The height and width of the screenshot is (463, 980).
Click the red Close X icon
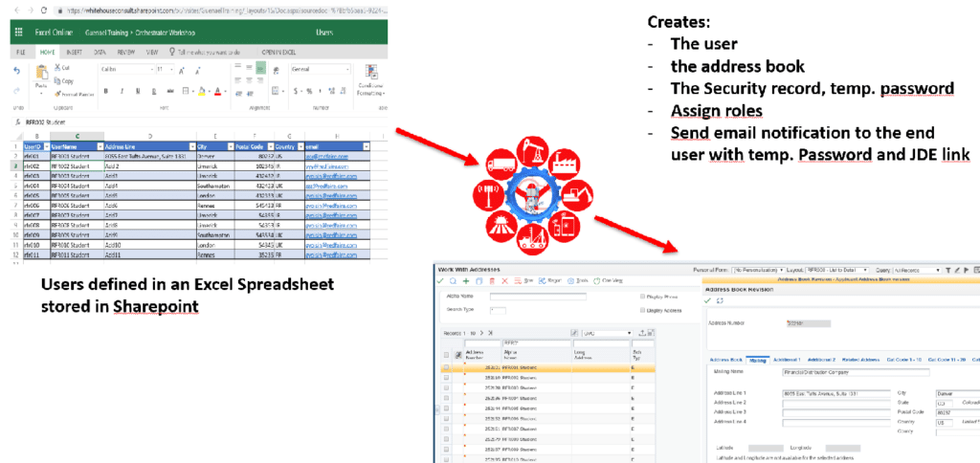(x=505, y=281)
